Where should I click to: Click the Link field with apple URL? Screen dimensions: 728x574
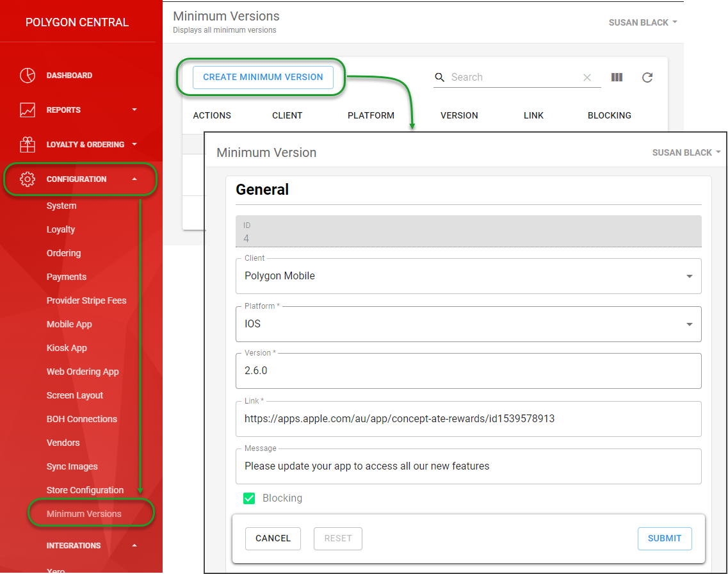click(x=469, y=419)
